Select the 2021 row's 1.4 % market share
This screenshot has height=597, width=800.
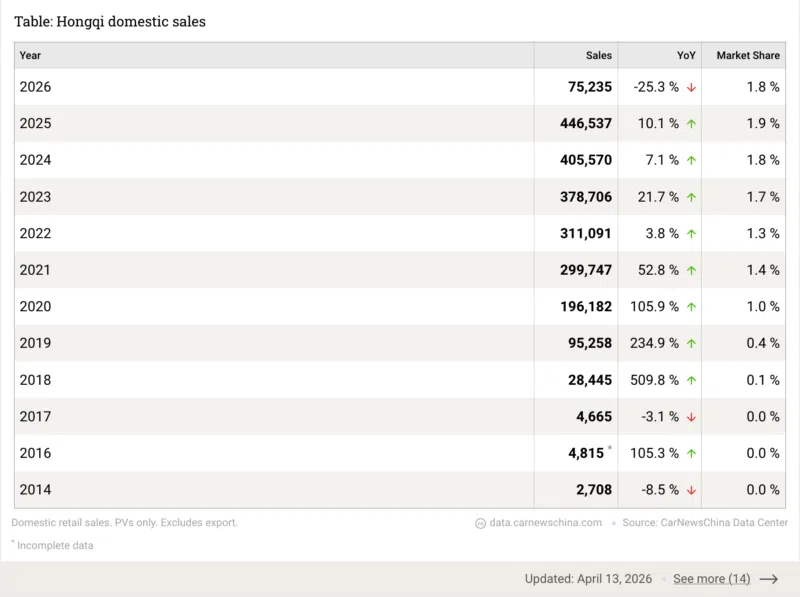[762, 270]
